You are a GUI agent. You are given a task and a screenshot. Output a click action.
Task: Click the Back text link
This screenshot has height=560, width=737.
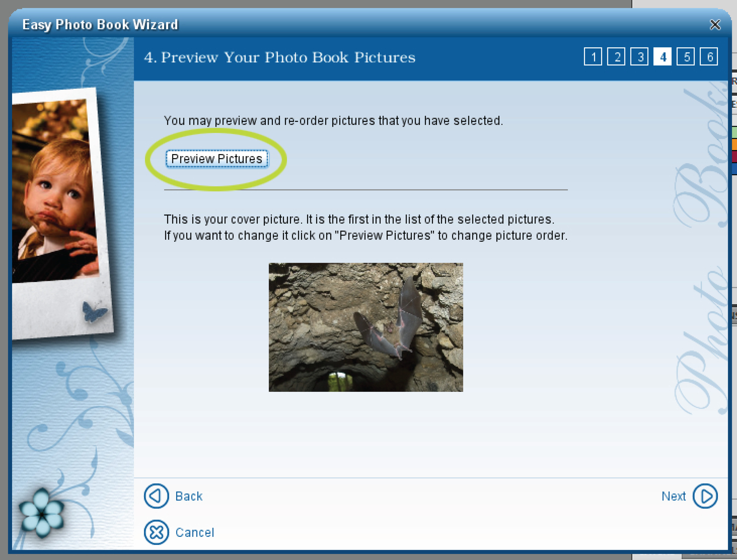pyautogui.click(x=189, y=496)
